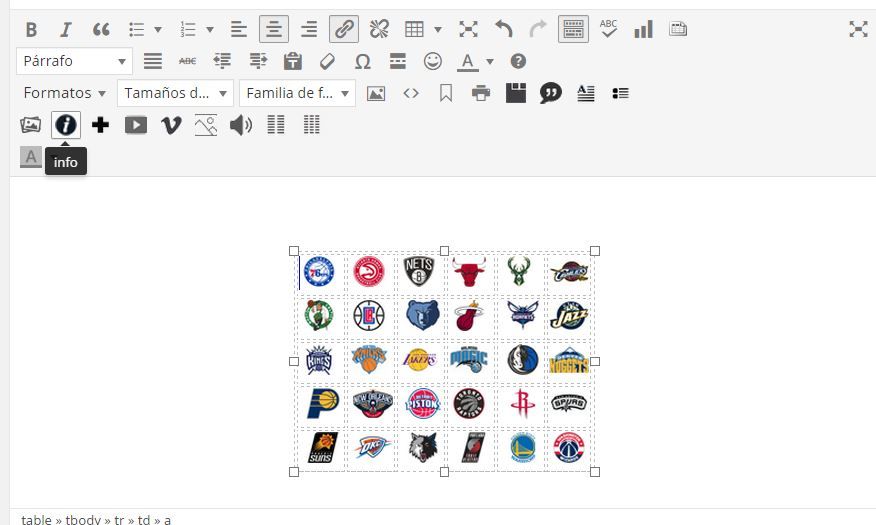Align text to the left

[x=239, y=29]
